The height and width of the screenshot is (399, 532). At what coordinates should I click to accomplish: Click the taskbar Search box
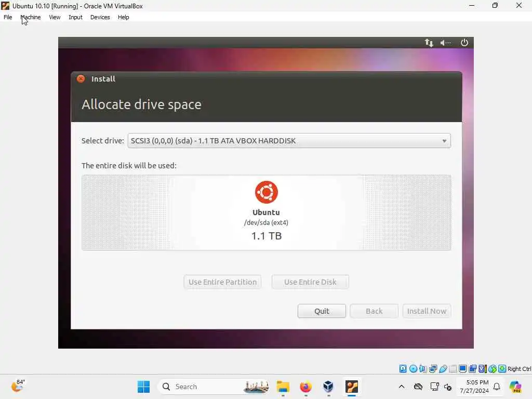[215, 387]
